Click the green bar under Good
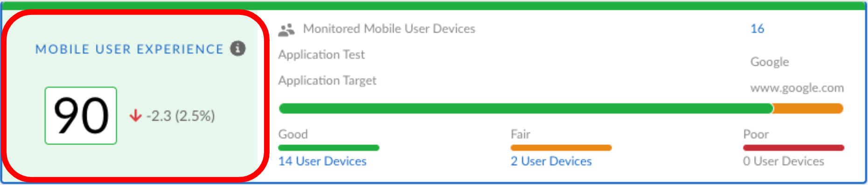Screen dimensions: 868x185 (329, 148)
